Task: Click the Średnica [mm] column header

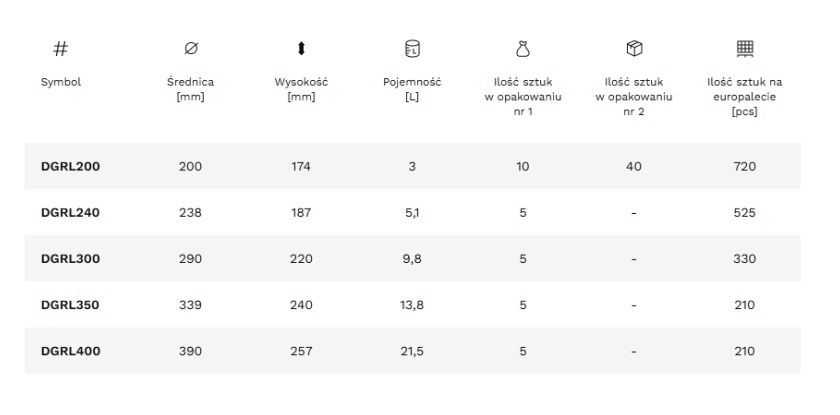Action: 191,89
